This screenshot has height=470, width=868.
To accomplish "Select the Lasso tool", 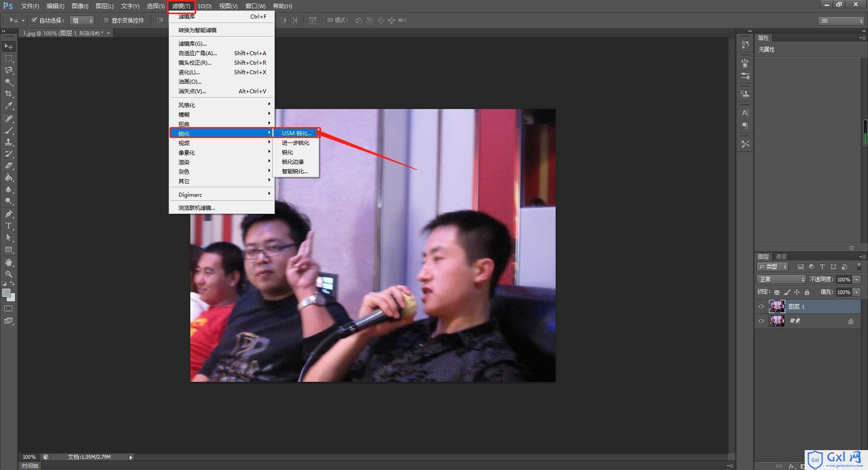I will click(9, 70).
